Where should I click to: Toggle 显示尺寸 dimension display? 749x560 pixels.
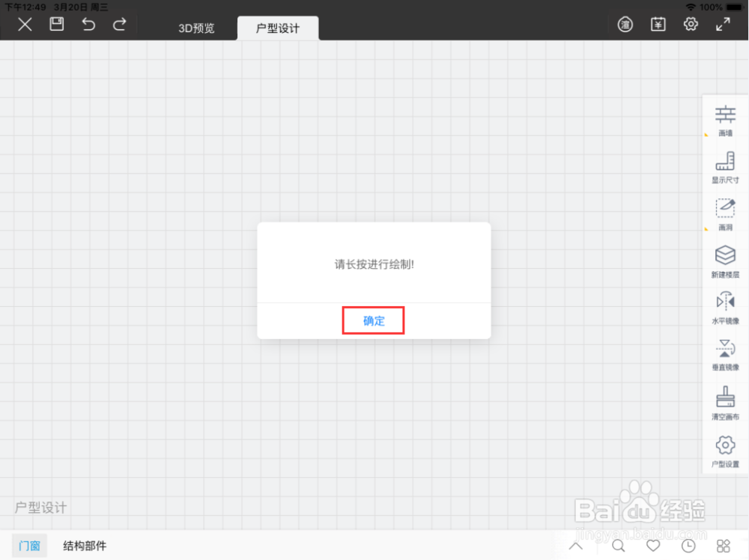tap(725, 168)
